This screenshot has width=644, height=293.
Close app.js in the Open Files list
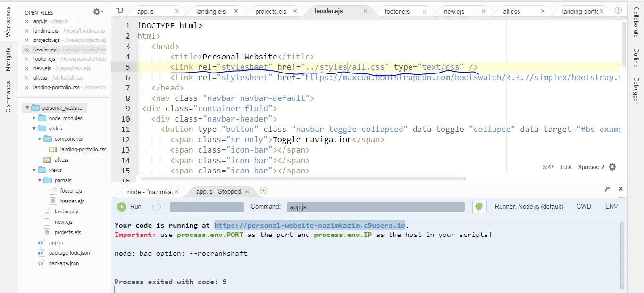click(x=27, y=21)
